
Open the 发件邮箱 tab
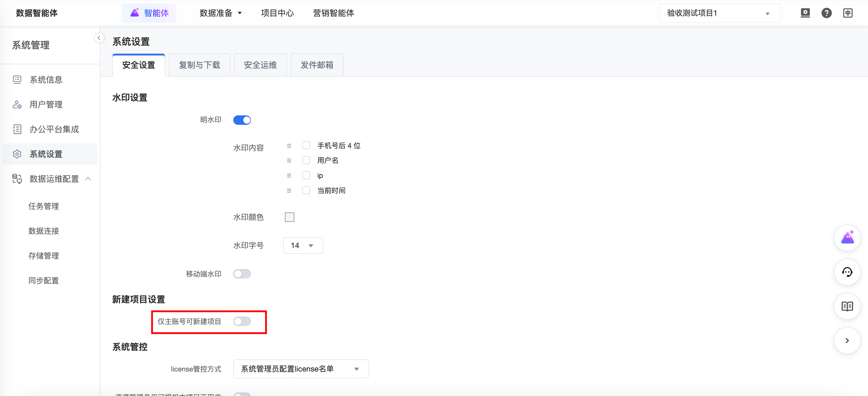pos(317,65)
